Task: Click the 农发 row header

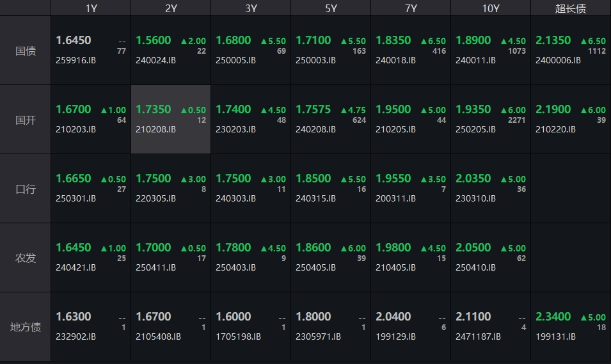Action: click(x=26, y=258)
